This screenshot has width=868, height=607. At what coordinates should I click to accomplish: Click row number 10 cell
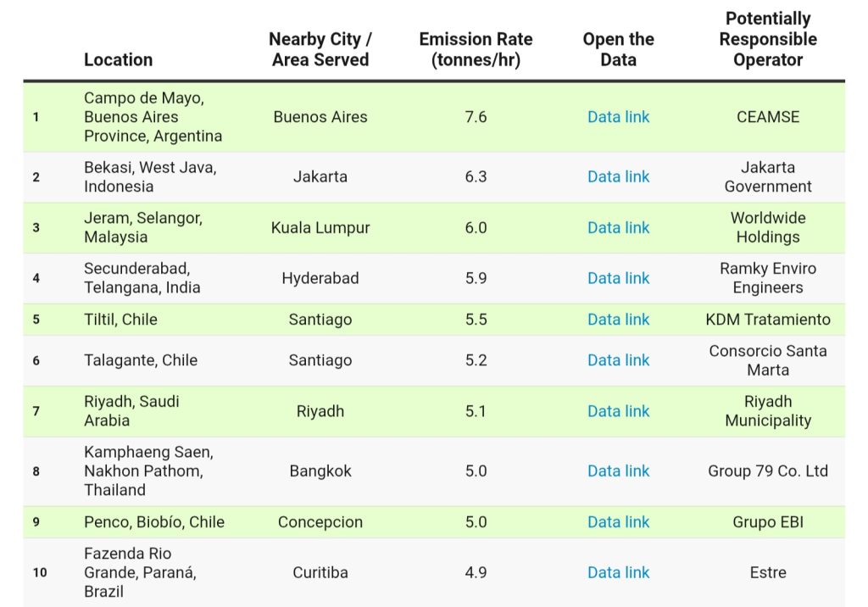40,572
